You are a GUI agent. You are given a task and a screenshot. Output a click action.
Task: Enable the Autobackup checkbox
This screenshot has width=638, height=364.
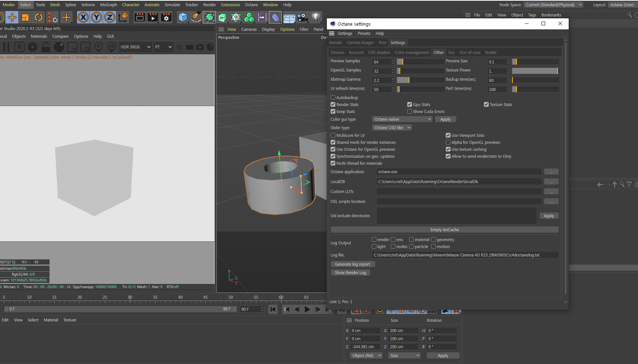[333, 98]
